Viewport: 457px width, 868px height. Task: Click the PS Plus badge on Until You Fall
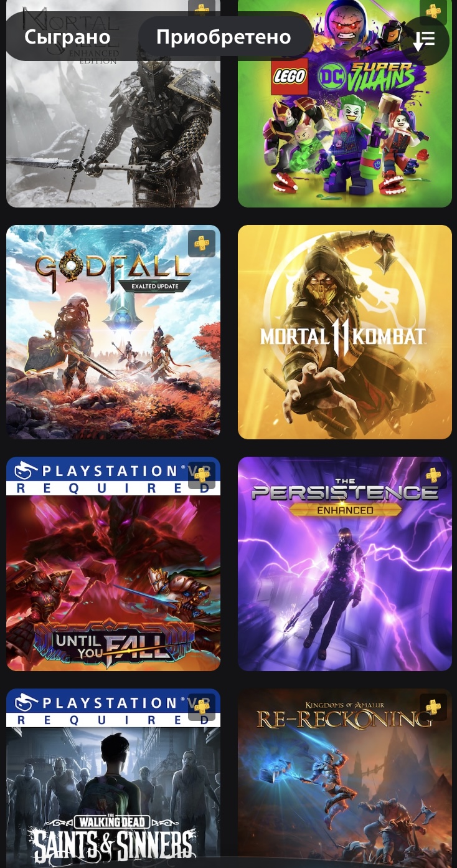coord(202,475)
